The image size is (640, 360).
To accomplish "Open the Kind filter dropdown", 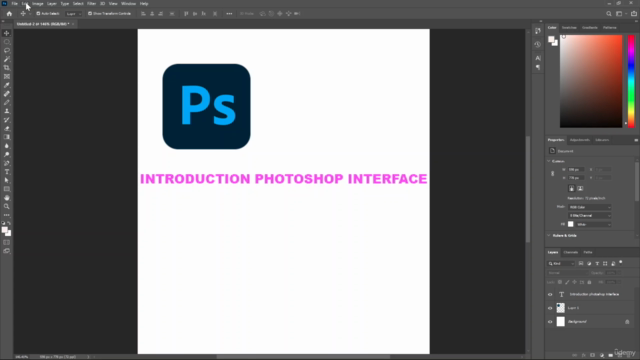I will click(x=561, y=264).
